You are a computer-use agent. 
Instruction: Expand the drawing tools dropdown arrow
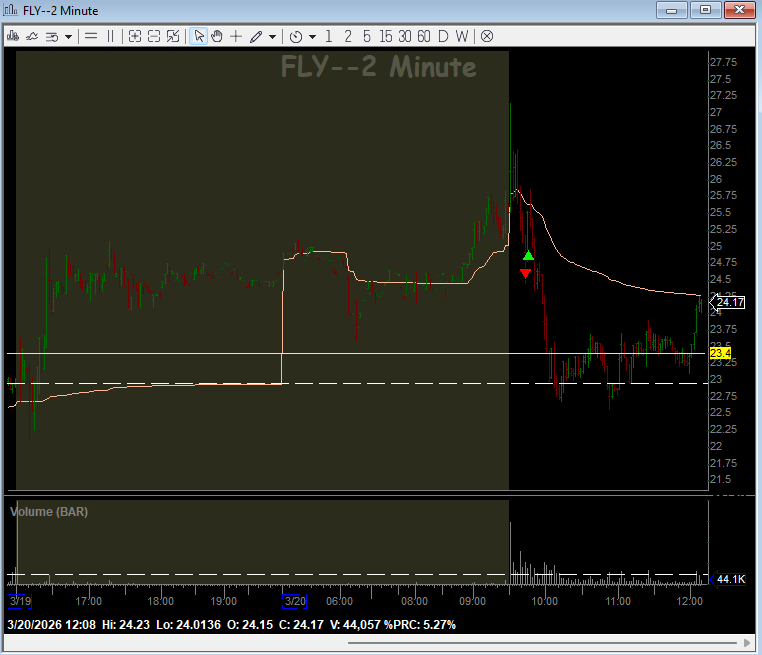pos(273,37)
